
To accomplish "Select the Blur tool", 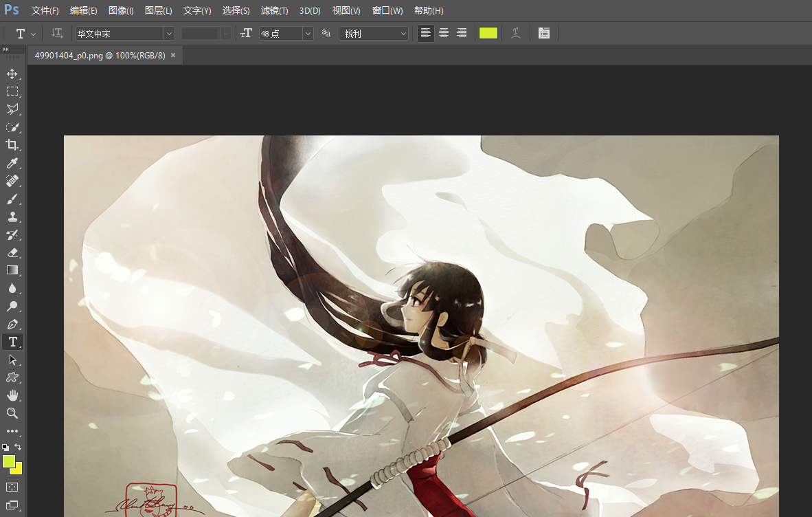I will [x=12, y=288].
